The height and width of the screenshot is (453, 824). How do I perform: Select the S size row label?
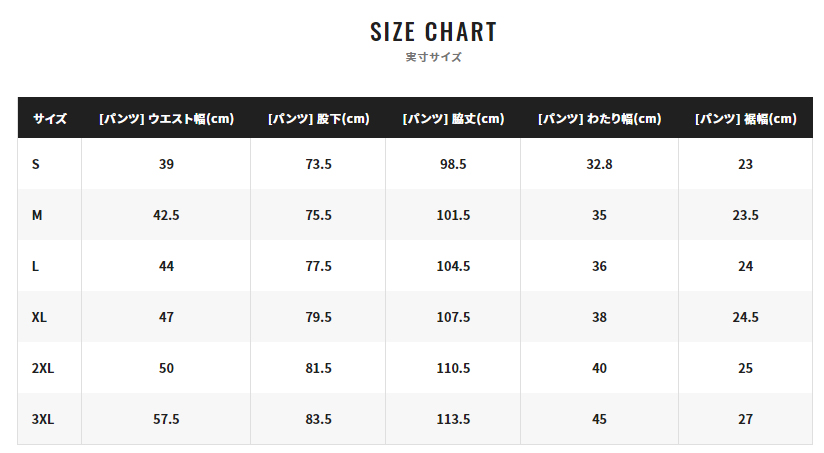click(x=36, y=164)
